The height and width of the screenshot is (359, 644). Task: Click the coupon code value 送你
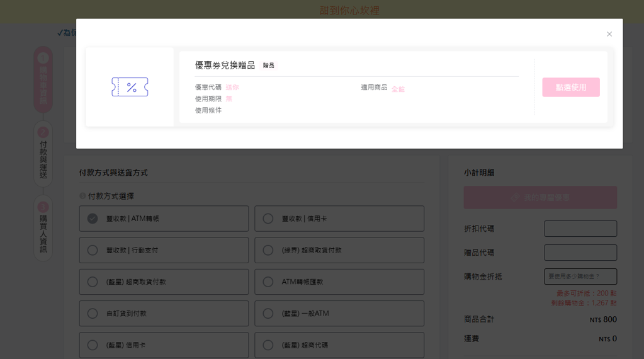pos(232,87)
